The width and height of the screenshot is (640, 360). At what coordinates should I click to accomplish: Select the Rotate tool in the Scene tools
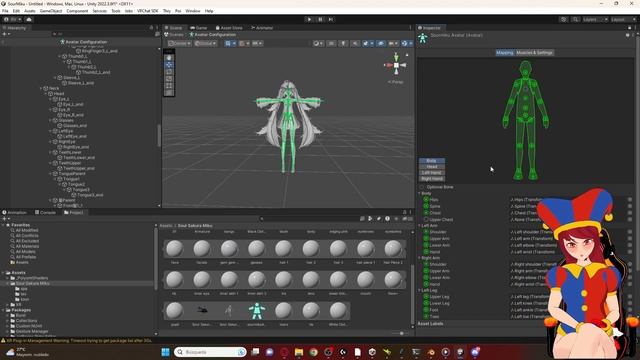[169, 72]
